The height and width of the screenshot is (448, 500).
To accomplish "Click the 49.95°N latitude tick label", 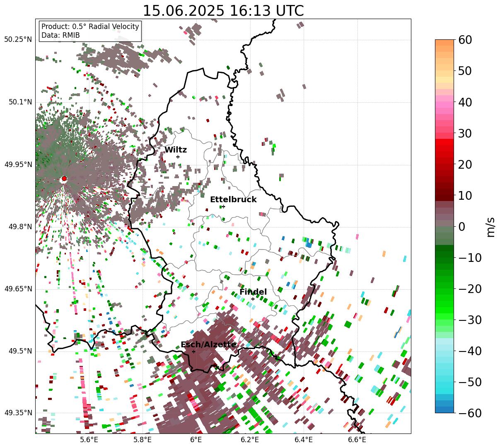I will click(x=18, y=165).
